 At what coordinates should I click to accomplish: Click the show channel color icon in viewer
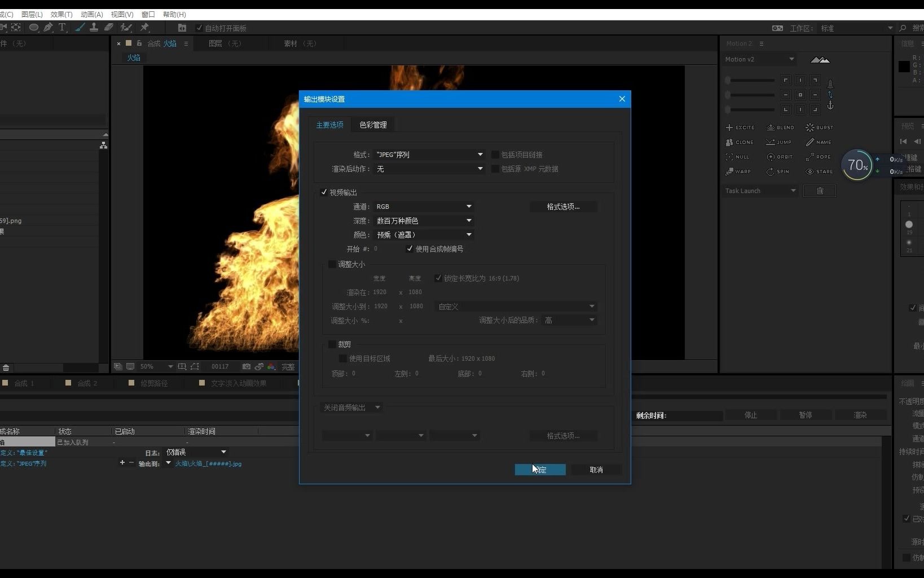click(271, 367)
